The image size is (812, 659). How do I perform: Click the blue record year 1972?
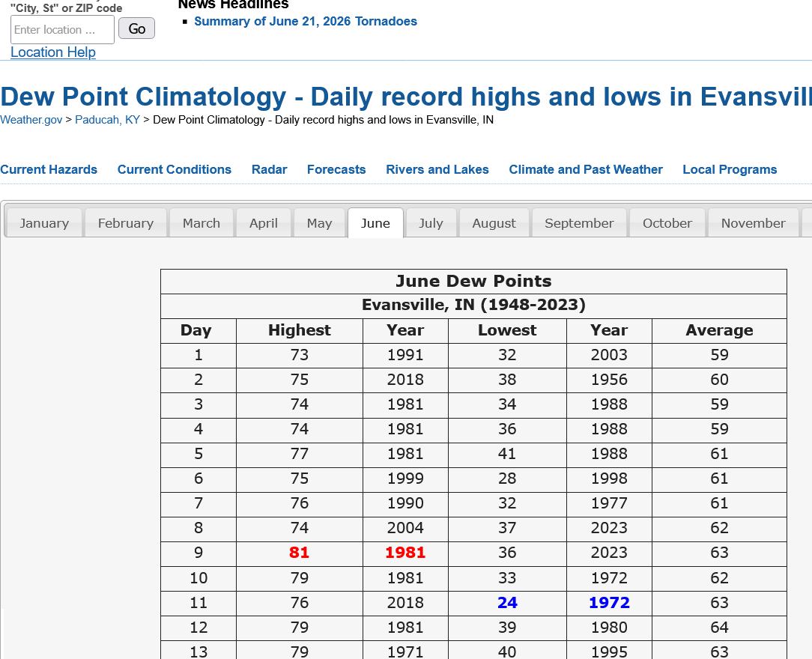tap(610, 603)
